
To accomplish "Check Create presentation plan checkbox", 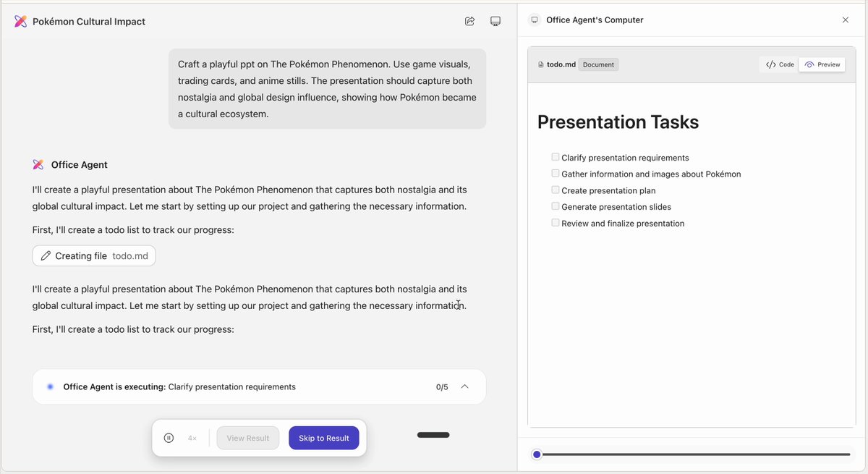I will 556,190.
